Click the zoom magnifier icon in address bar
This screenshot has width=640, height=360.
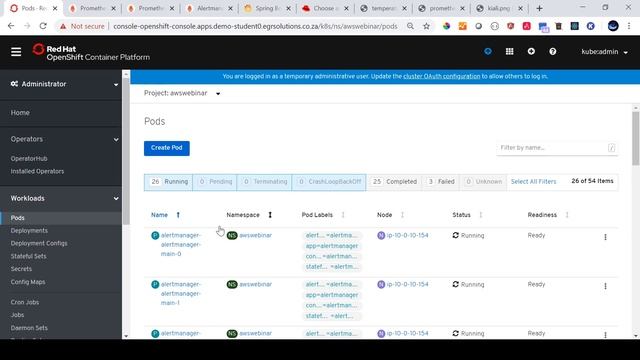pyautogui.click(x=410, y=26)
